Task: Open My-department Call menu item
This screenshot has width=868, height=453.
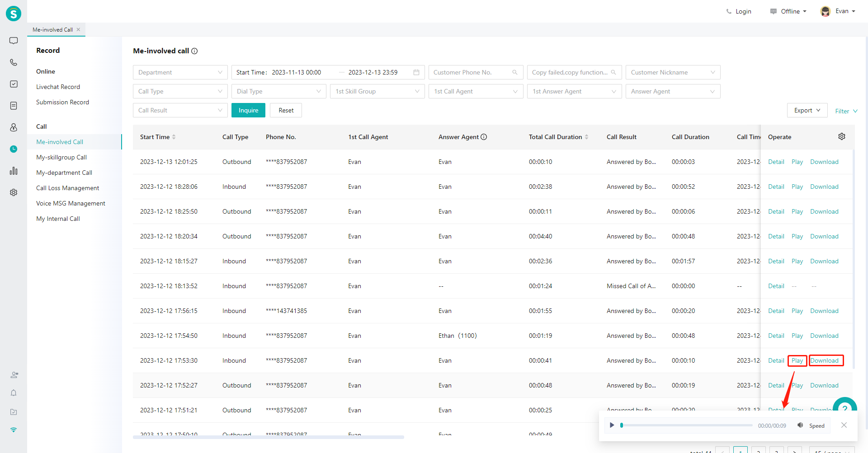Action: 64,173
